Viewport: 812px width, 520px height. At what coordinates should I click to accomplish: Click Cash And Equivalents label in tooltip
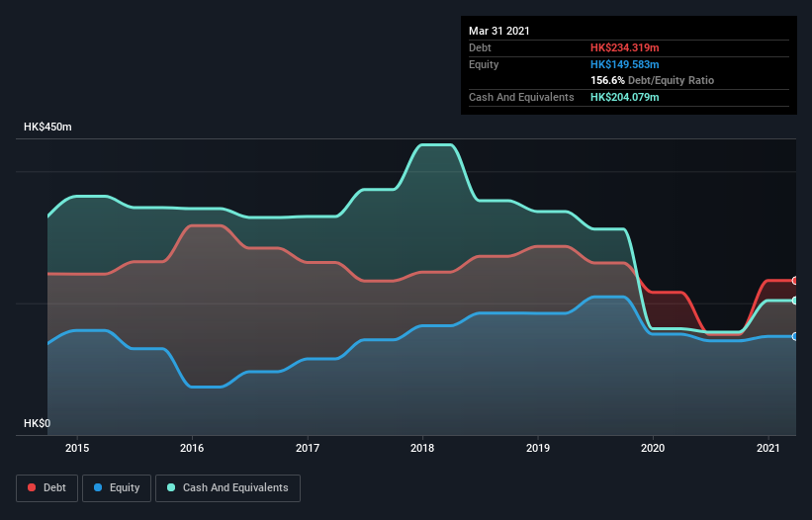521,97
